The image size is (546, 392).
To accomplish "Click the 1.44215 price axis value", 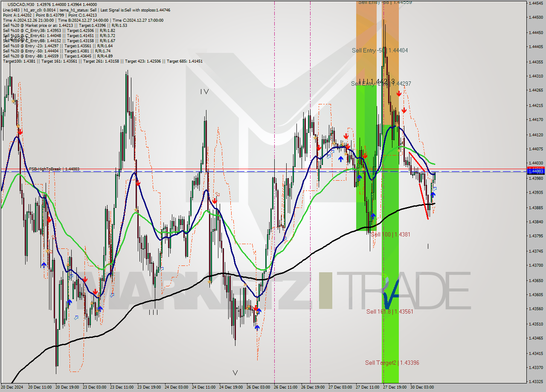I will click(536, 105).
